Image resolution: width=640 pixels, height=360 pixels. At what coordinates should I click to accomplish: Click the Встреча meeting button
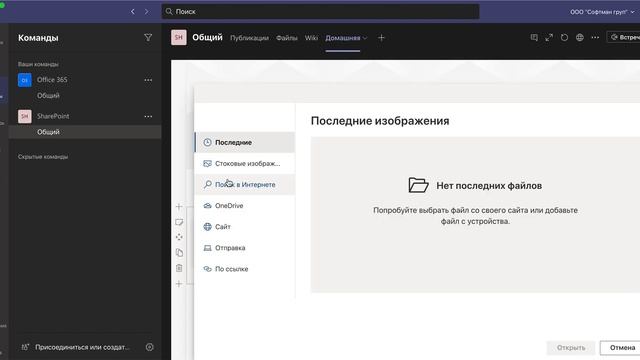point(623,38)
